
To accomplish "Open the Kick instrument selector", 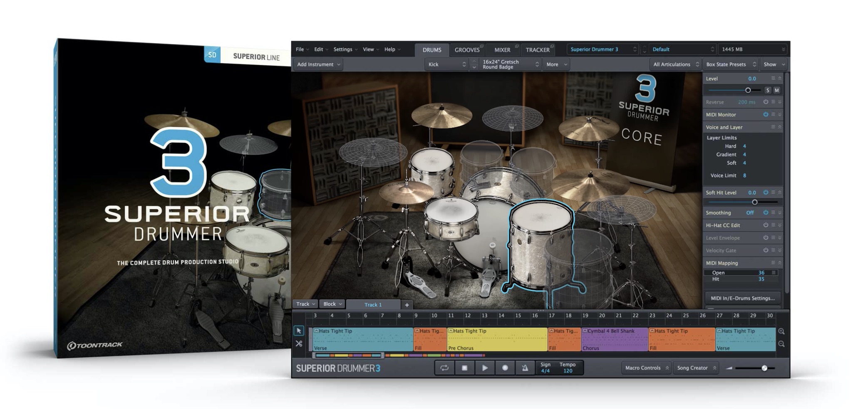I will 446,64.
